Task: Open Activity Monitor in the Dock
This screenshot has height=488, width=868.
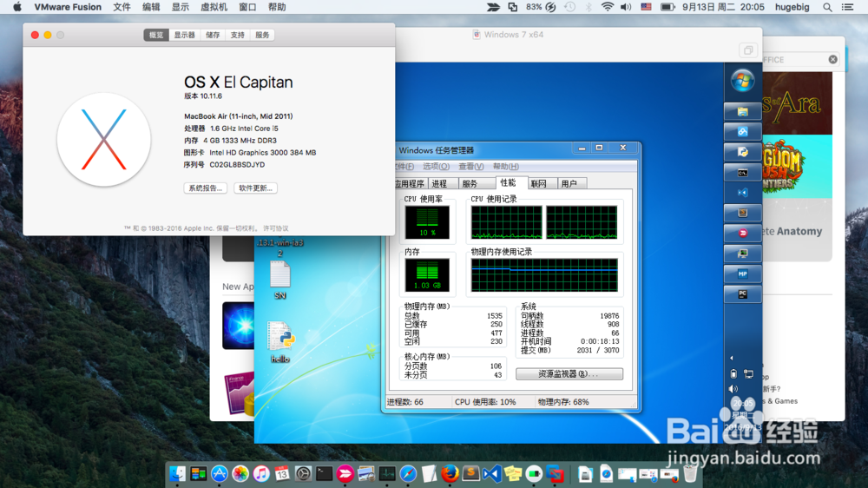Action: coord(387,473)
